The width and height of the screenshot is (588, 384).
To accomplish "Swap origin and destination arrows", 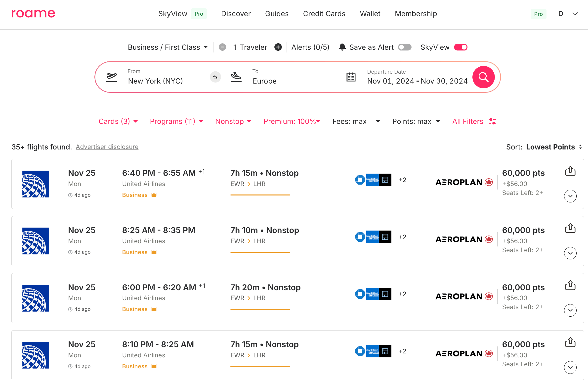I will click(x=215, y=77).
